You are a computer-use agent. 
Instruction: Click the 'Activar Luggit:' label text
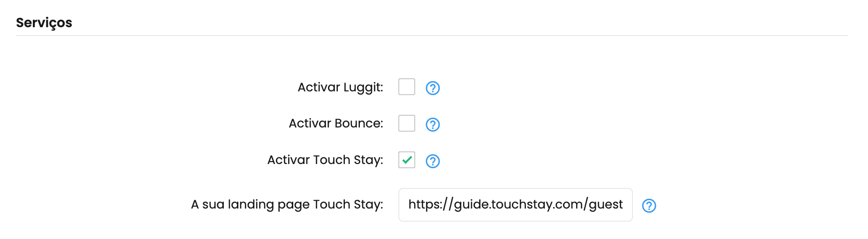coord(340,88)
